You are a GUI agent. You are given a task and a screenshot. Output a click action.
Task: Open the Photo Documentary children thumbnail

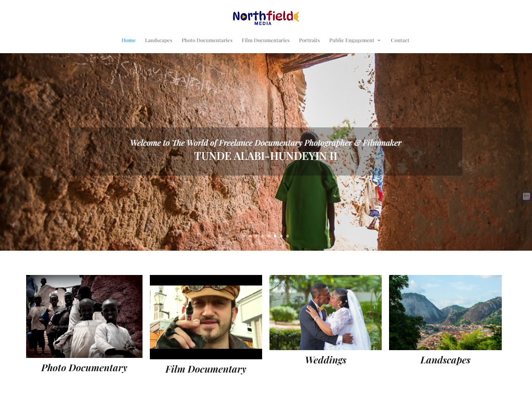coord(84,316)
